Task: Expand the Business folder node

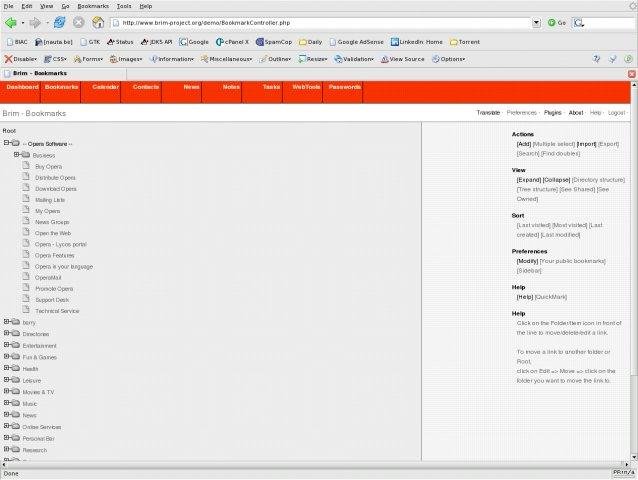Action: coord(16,155)
